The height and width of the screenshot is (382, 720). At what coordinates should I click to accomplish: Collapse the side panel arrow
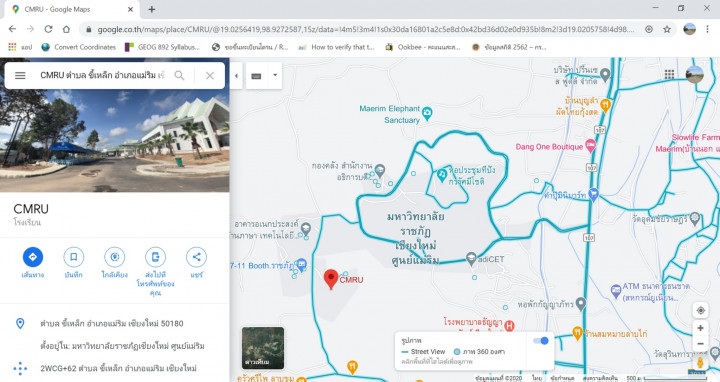coord(236,76)
